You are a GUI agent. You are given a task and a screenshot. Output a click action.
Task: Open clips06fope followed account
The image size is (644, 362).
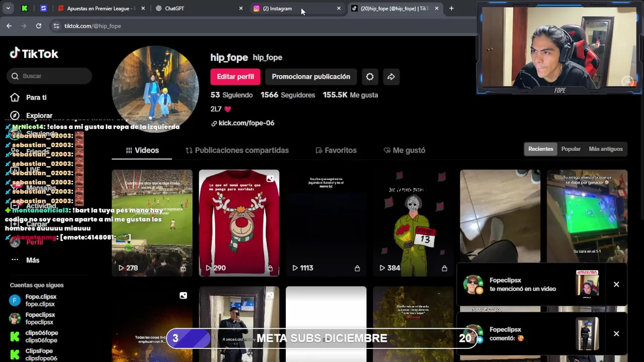click(x=34, y=336)
